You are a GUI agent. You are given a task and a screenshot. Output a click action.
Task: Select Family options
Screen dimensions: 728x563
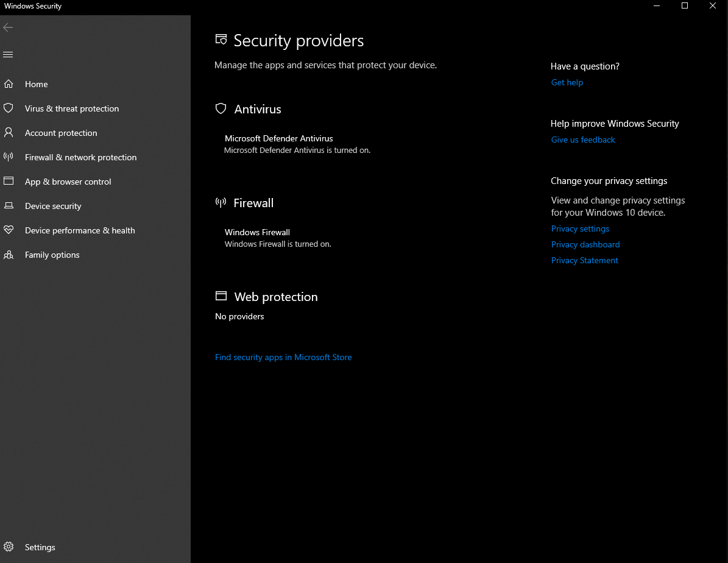coord(95,255)
